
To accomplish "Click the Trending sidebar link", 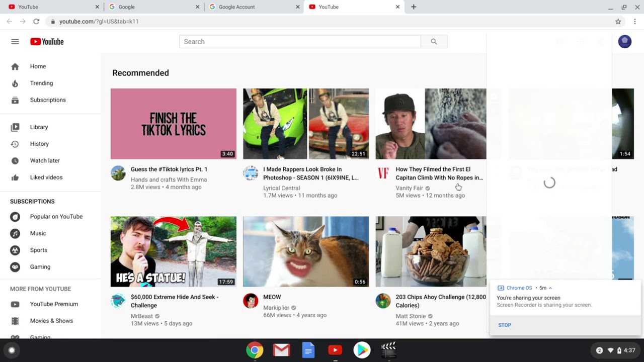I will point(41,83).
